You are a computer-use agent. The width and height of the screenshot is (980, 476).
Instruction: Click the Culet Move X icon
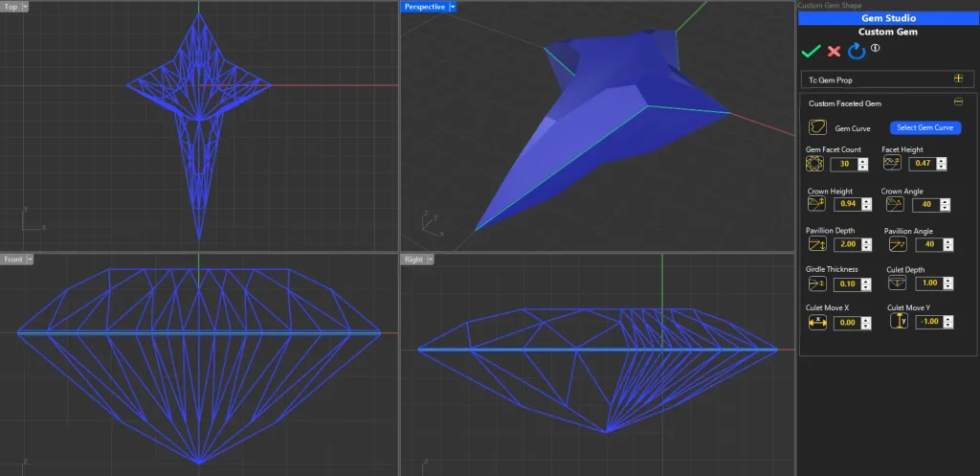tap(817, 323)
